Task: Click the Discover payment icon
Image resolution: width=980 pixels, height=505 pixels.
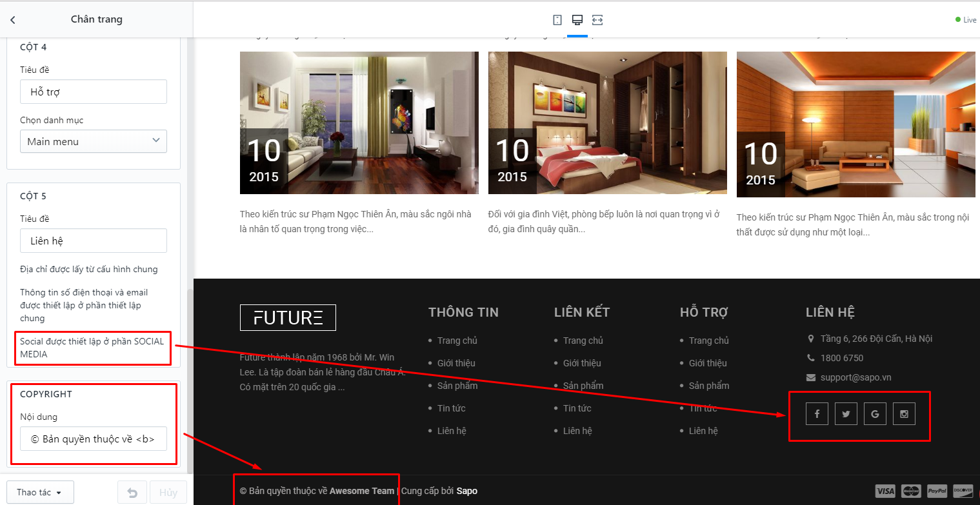Action: point(963,491)
